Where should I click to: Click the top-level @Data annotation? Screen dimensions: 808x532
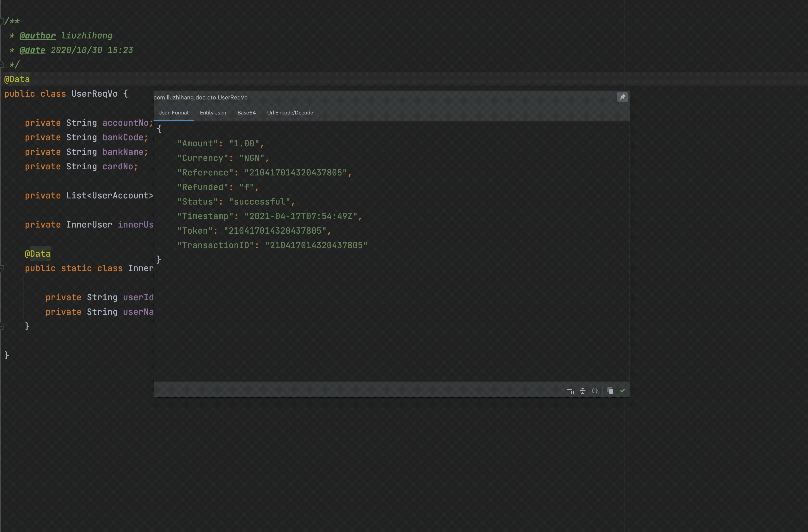[17, 79]
